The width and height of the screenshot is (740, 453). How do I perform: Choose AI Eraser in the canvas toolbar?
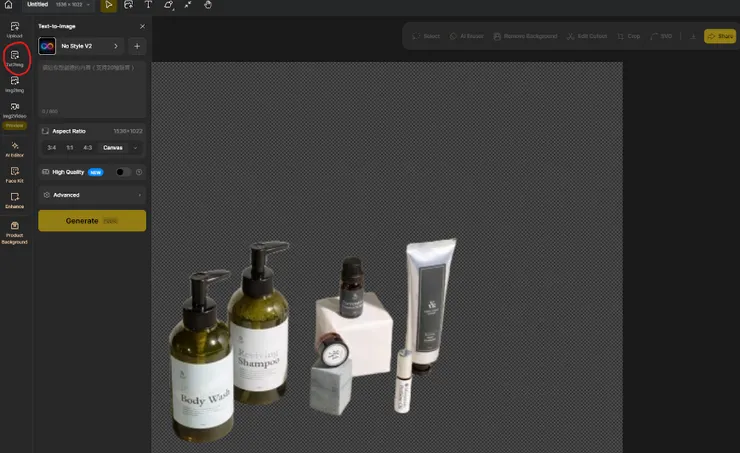[467, 36]
